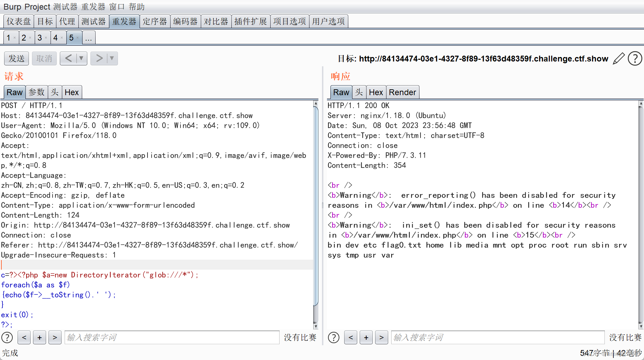Click the pencil icon to edit target
The width and height of the screenshot is (644, 360).
coord(618,59)
